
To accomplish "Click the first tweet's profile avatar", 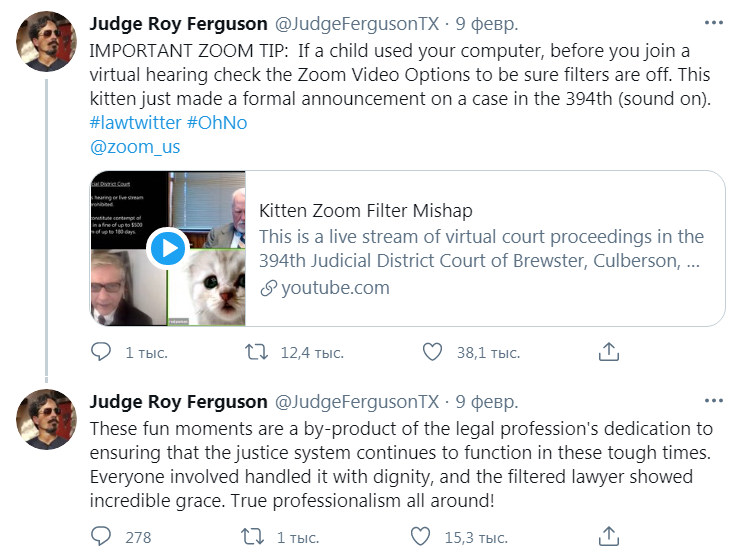I will 46,41.
